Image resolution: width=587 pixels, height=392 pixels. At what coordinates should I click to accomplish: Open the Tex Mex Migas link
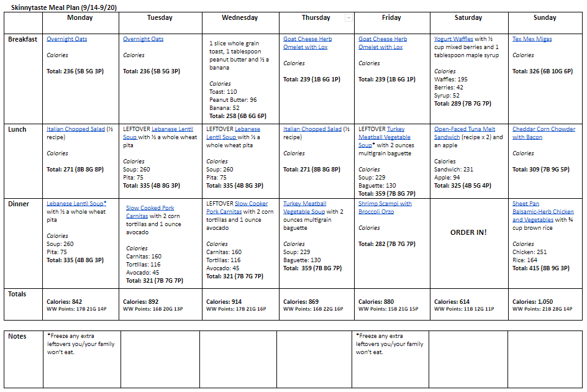coord(532,39)
